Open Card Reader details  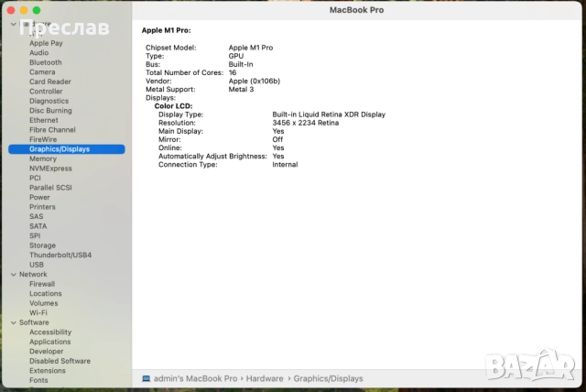pos(50,82)
